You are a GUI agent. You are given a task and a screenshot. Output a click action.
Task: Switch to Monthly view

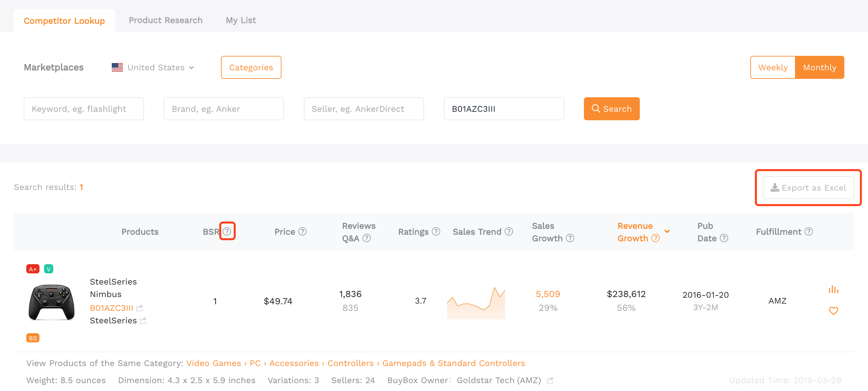pyautogui.click(x=819, y=67)
